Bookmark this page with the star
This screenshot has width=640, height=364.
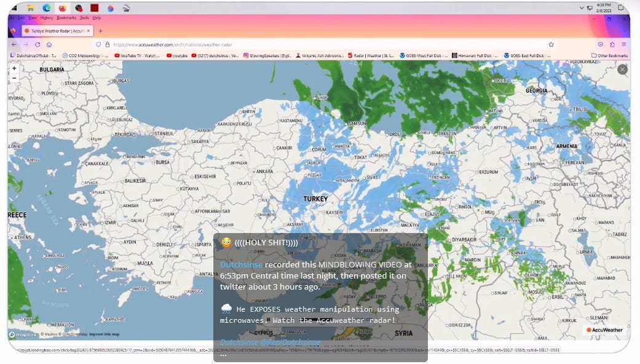[551, 44]
